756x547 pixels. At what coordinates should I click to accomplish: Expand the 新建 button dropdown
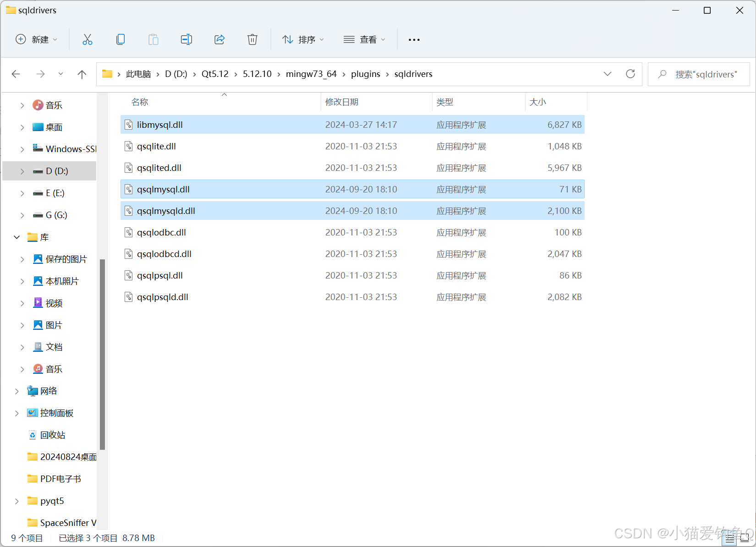point(54,39)
